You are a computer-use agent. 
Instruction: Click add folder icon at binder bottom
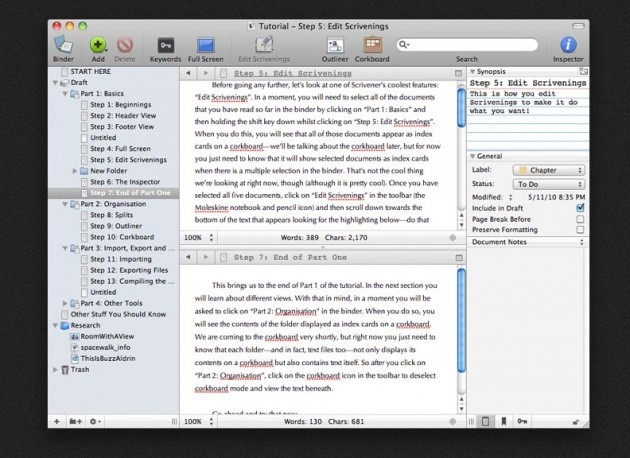coord(76,421)
